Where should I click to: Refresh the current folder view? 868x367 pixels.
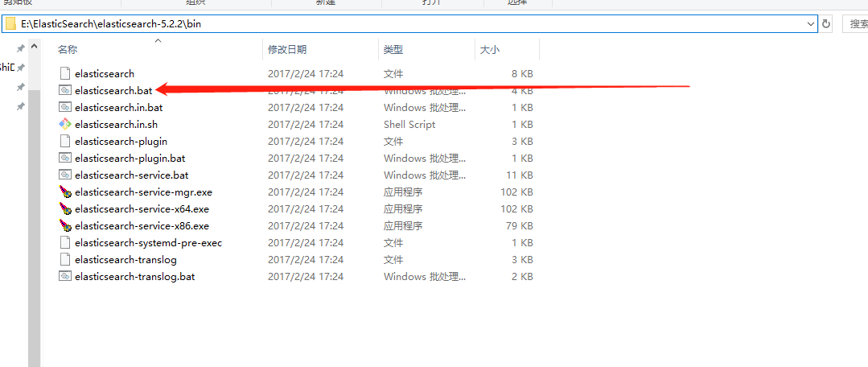826,24
